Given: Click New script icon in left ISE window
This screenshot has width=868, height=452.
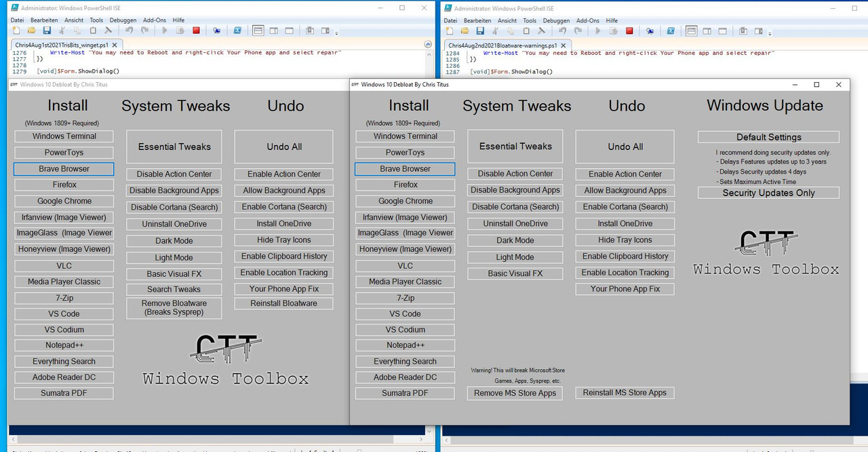Looking at the screenshot, I should (16, 31).
